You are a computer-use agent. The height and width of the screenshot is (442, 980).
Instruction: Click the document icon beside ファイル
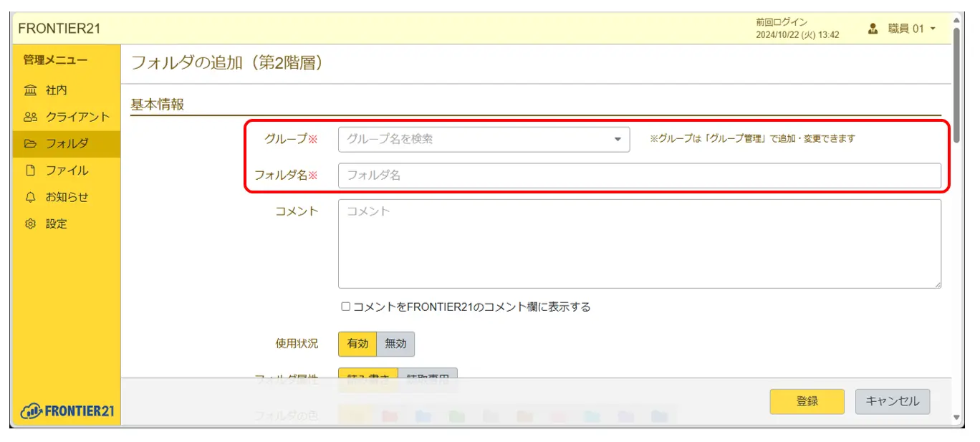coord(30,170)
